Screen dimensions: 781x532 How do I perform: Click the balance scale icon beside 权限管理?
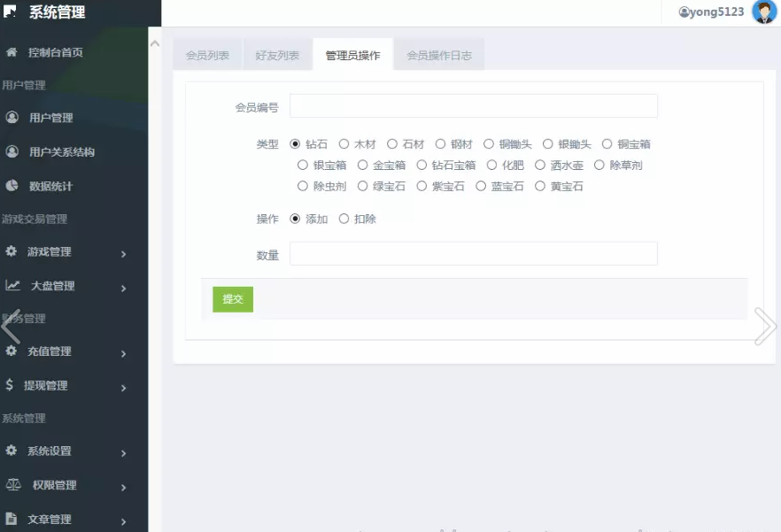[13, 484]
